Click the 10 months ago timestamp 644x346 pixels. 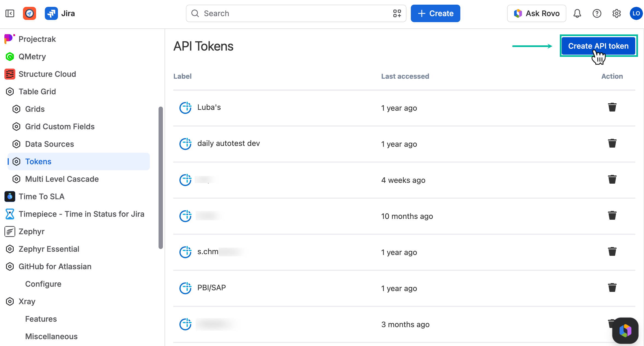pyautogui.click(x=407, y=216)
